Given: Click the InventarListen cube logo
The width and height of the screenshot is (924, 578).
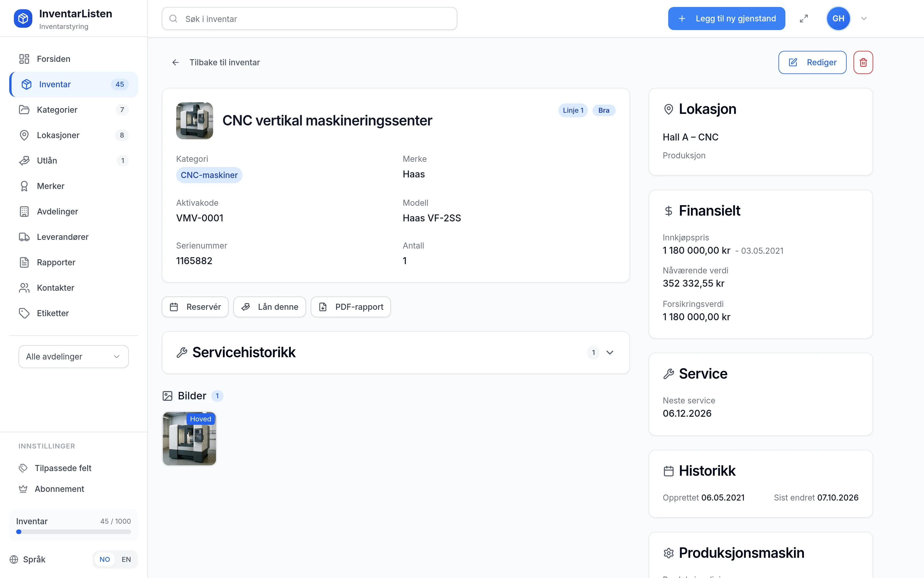Looking at the screenshot, I should click(23, 18).
